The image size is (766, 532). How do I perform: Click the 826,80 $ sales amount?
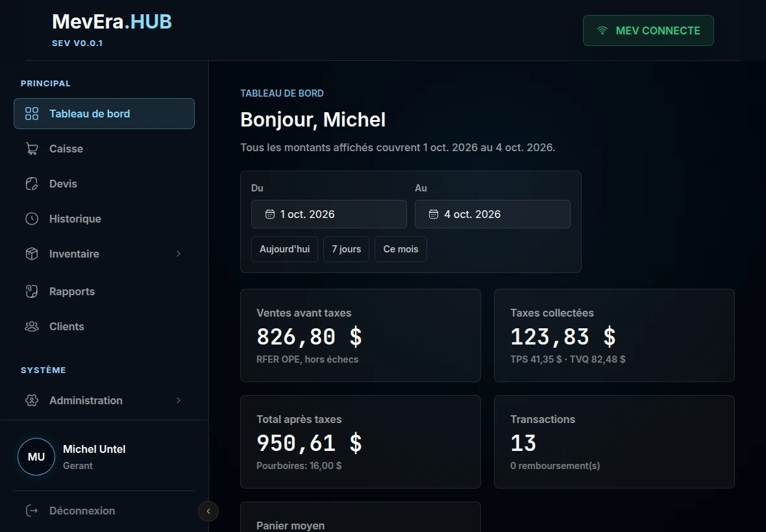[309, 337]
